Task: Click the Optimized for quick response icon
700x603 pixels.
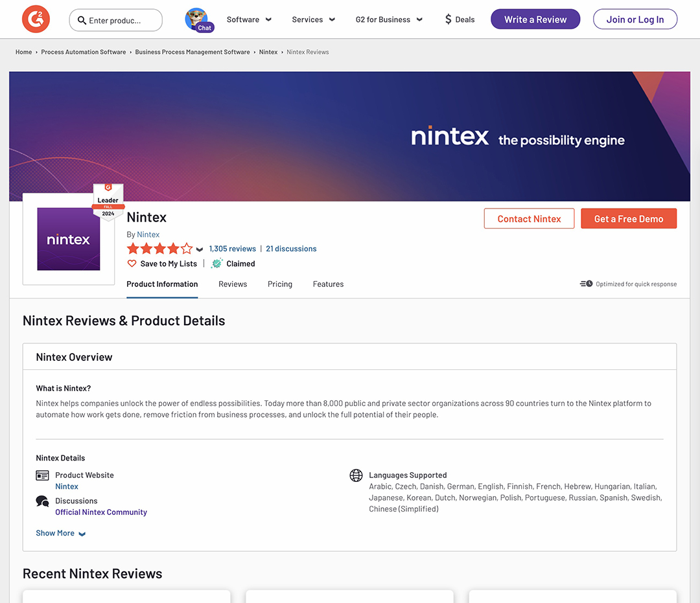Action: coord(586,284)
